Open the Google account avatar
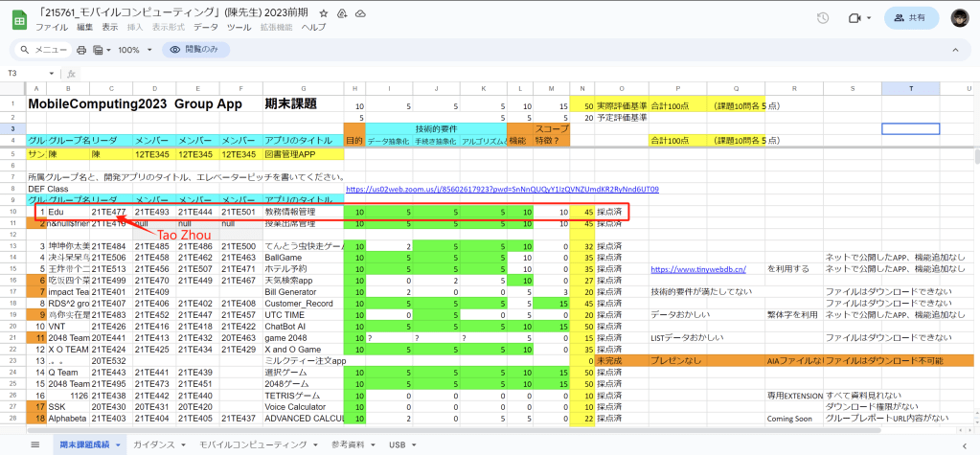The height and width of the screenshot is (455, 980). pyautogui.click(x=961, y=18)
